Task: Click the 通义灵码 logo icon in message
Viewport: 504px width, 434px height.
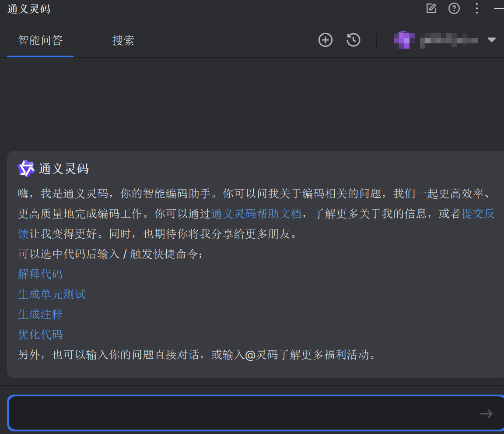Action: click(26, 168)
